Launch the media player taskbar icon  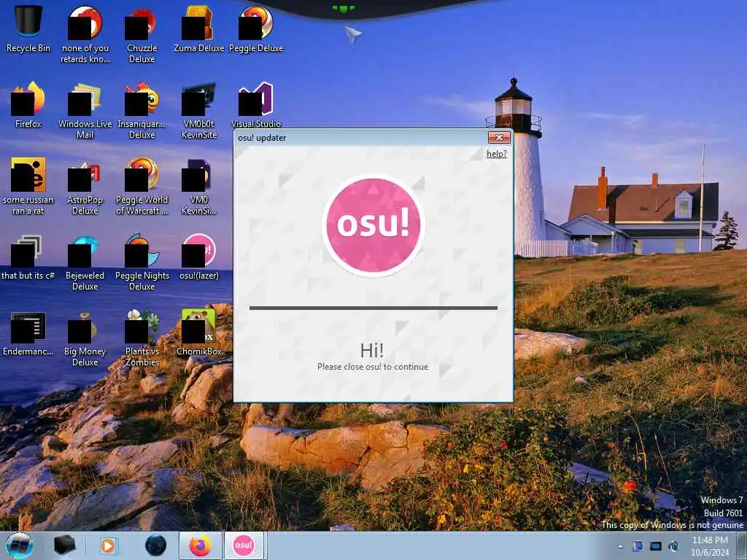(x=108, y=545)
